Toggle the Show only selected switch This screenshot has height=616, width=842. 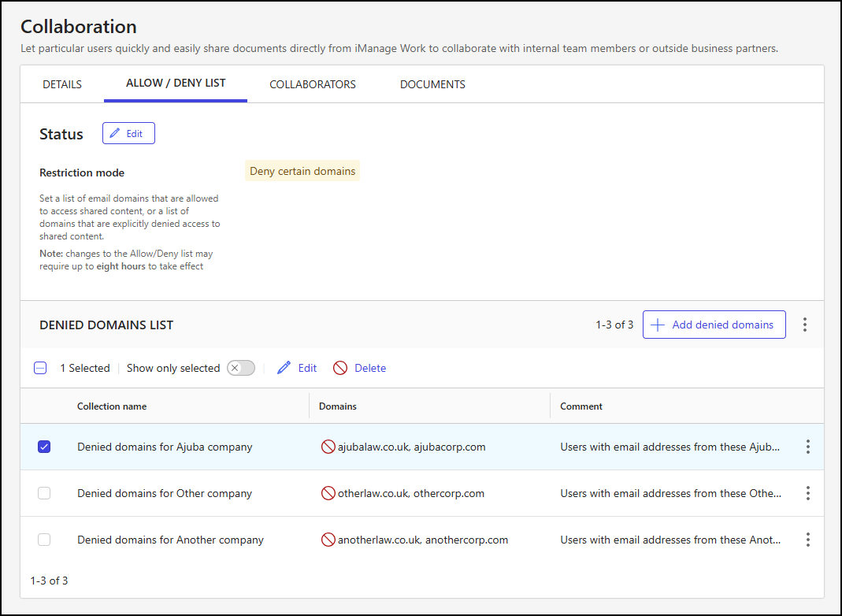tap(239, 368)
